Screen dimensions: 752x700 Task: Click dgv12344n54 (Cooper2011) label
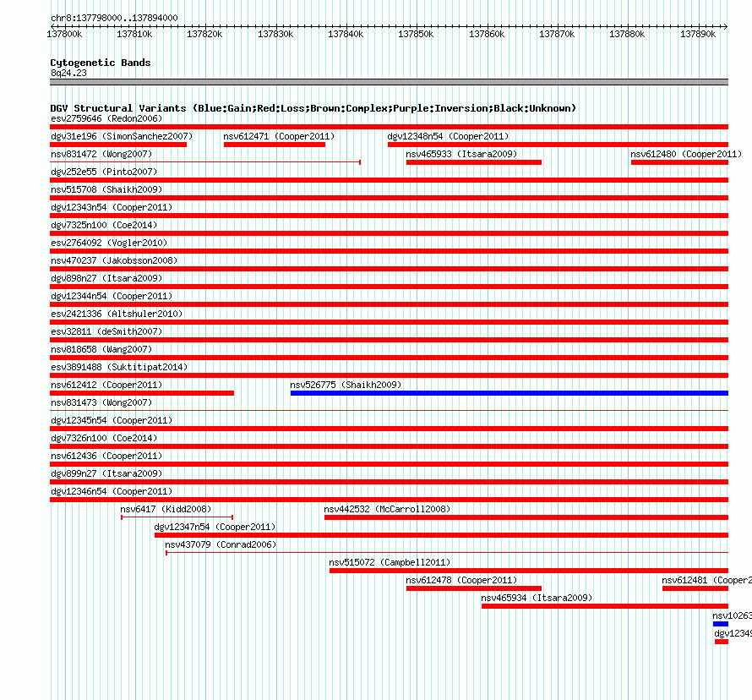click(x=112, y=296)
